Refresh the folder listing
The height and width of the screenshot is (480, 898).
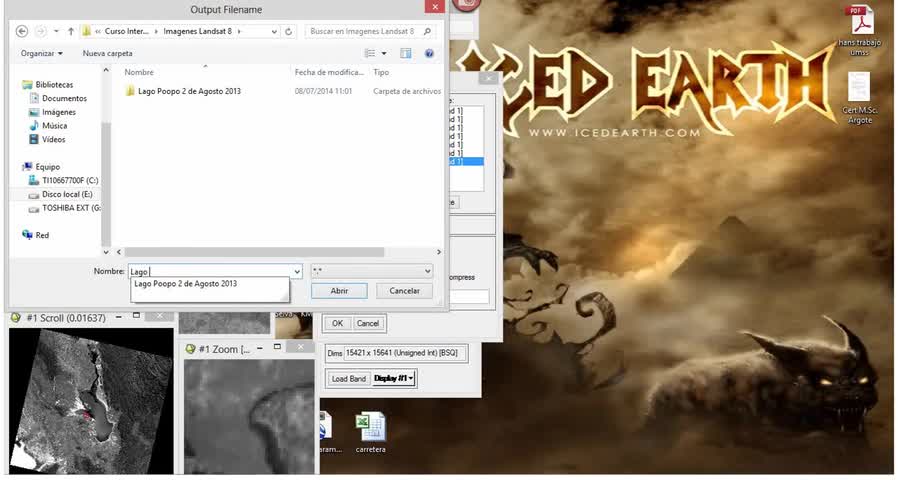point(289,32)
